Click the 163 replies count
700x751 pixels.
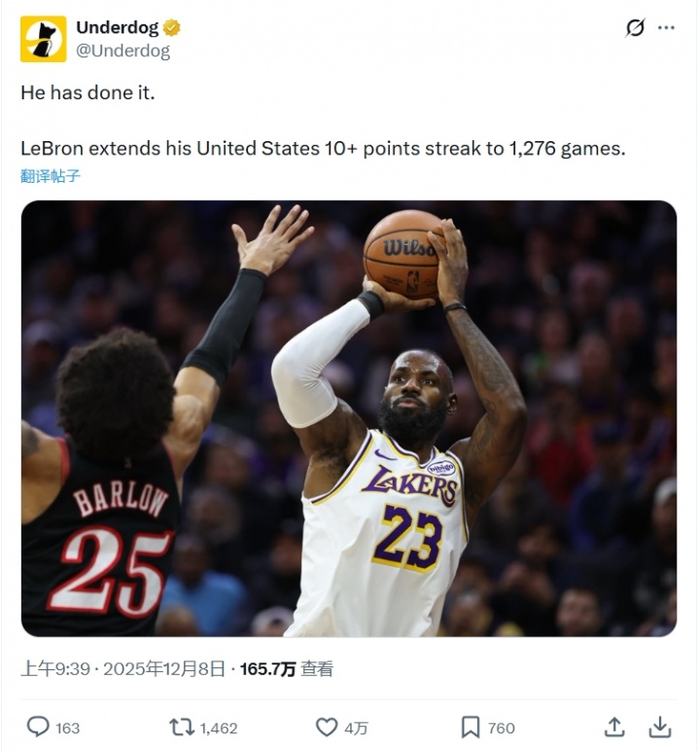pos(67,728)
